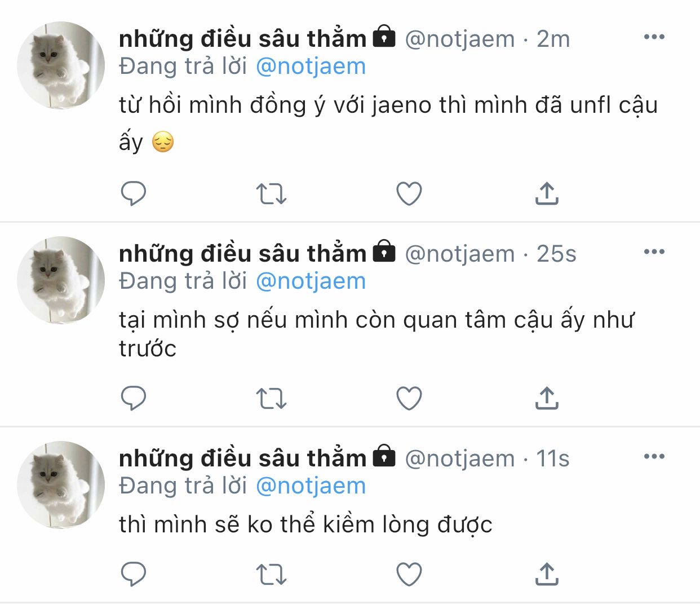
Task: Like the tweet posted 25s ago
Action: point(409,398)
